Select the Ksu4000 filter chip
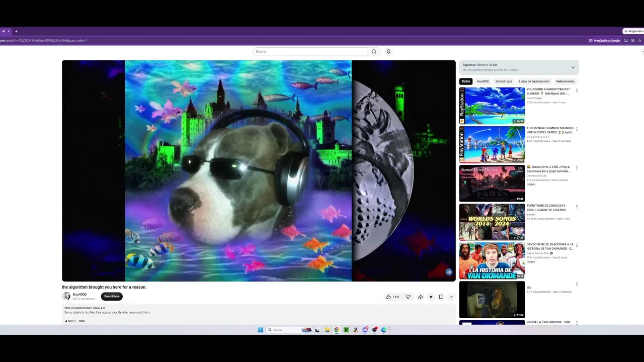 [482, 81]
